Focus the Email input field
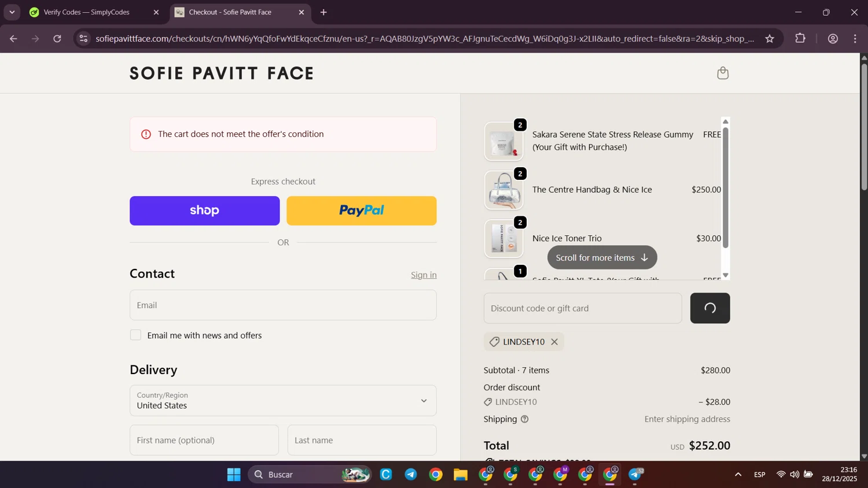 coord(283,305)
